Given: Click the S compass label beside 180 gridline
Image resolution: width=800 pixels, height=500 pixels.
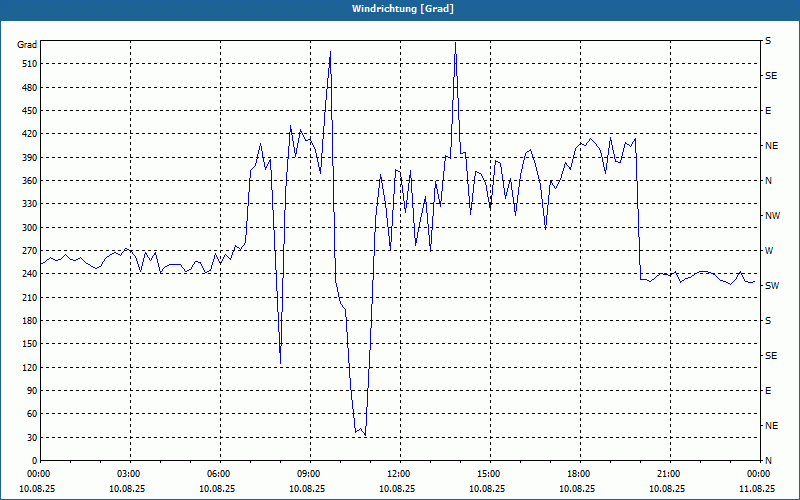Looking at the screenshot, I should [x=768, y=320].
